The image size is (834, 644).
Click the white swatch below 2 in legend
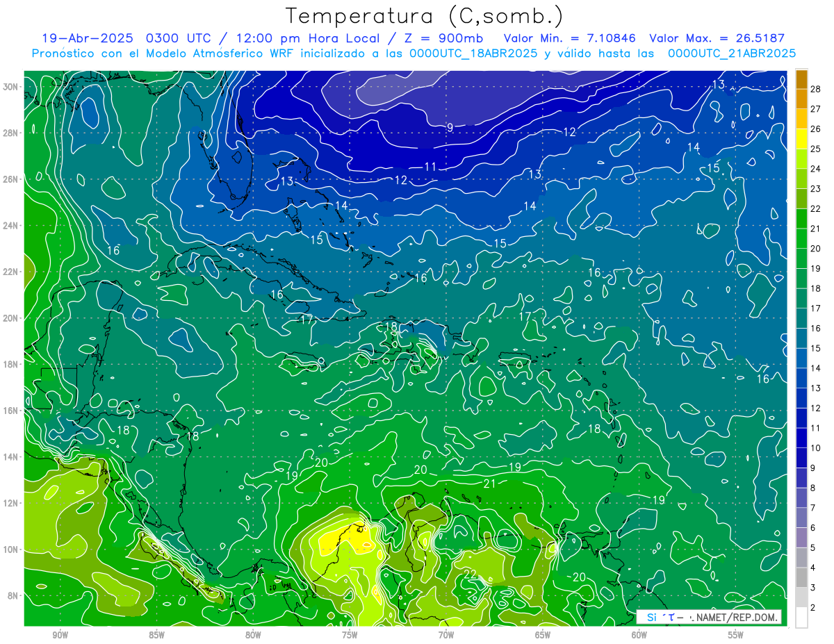pos(801,618)
